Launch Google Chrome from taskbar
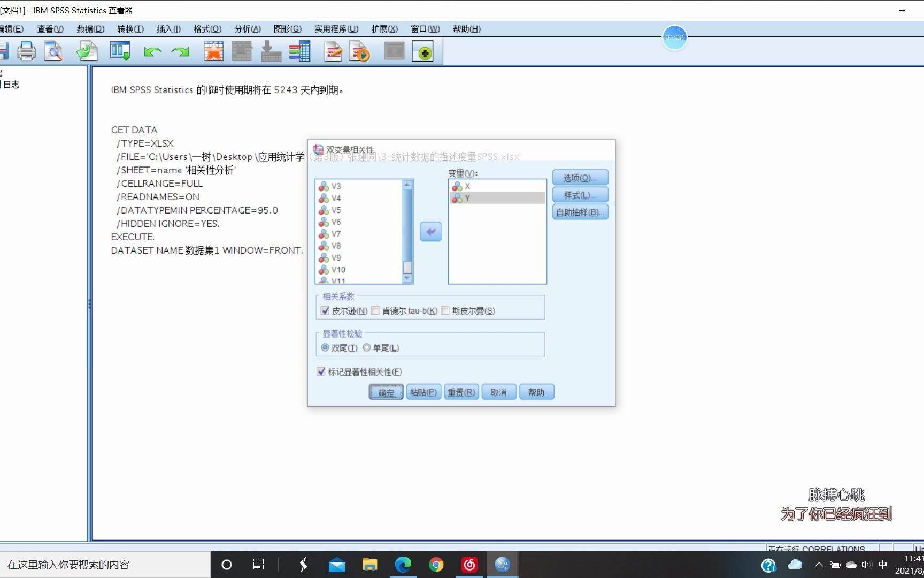Screen dimensions: 924x578 (436, 565)
